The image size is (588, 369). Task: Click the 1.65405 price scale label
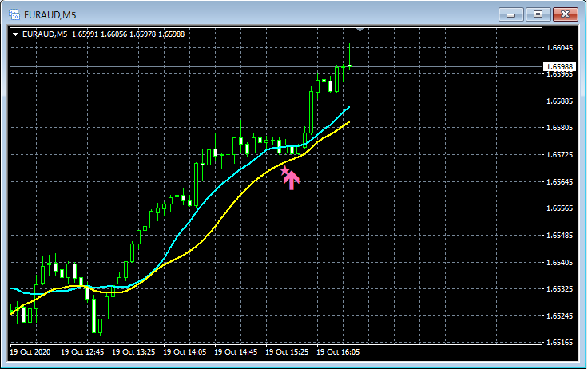click(559, 262)
